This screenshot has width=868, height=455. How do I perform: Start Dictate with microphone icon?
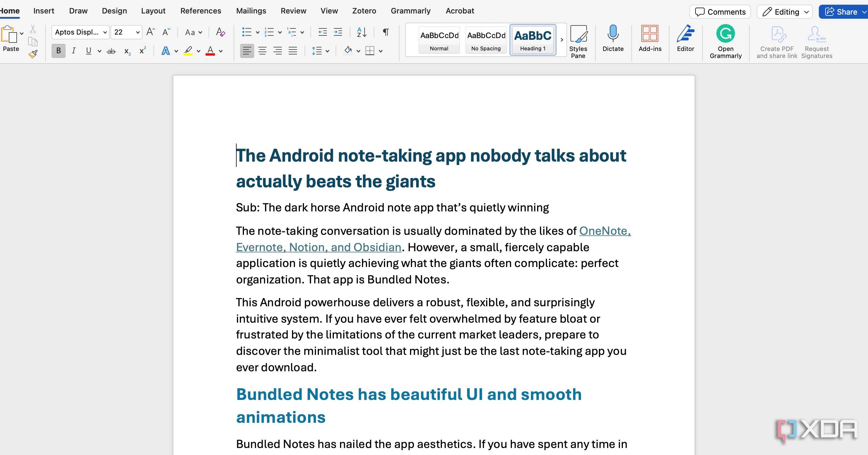[x=613, y=38]
